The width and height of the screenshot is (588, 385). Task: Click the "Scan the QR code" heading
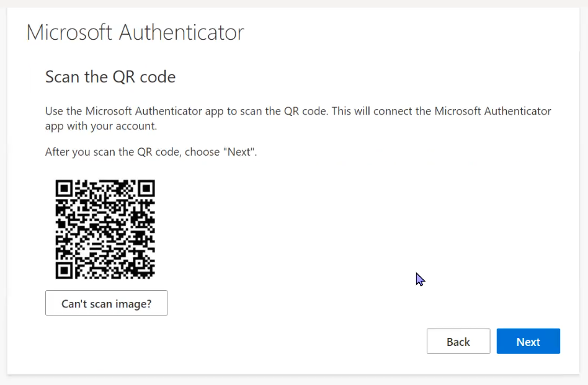110,77
